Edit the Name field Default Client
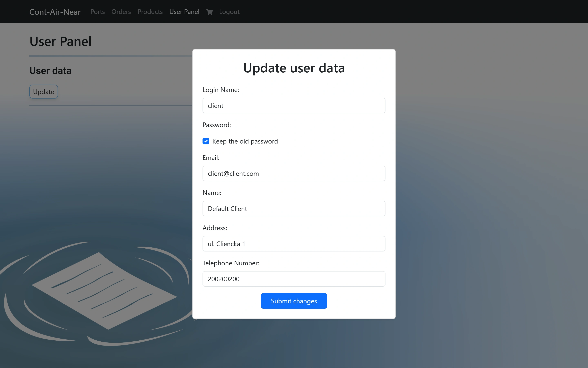Screen dimensions: 588x368 click(294, 209)
